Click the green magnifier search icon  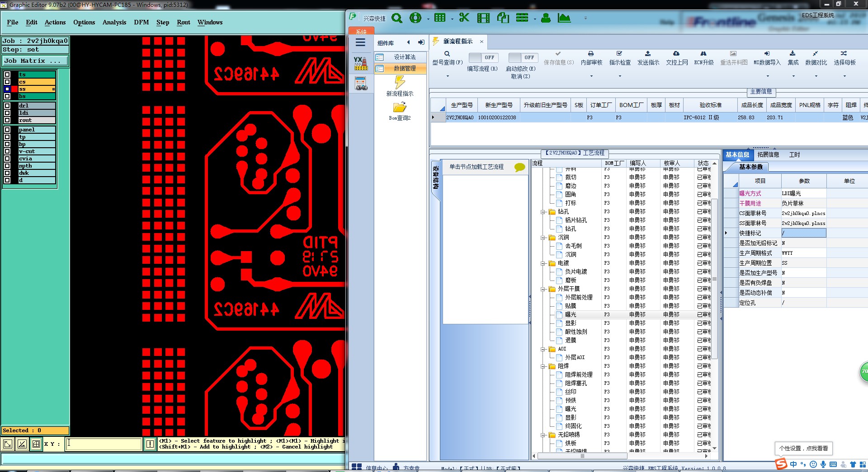(397, 18)
